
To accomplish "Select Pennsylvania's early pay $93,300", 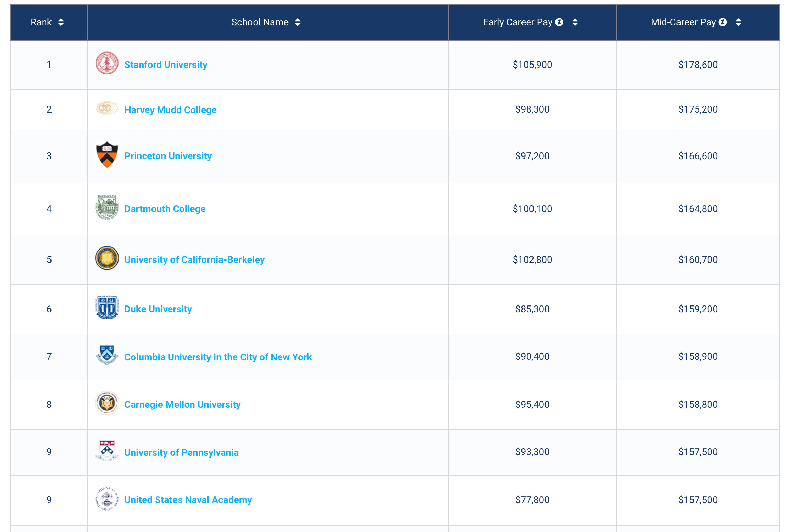I will click(532, 452).
